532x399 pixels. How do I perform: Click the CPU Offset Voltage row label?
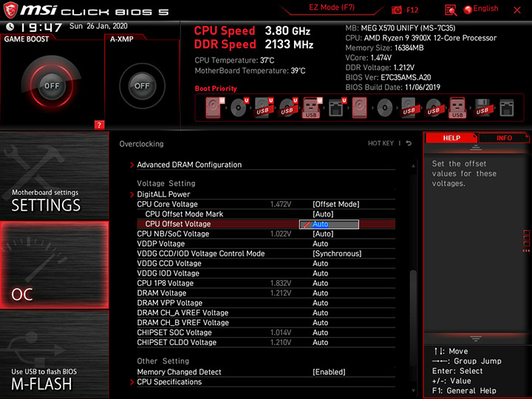[x=178, y=224]
